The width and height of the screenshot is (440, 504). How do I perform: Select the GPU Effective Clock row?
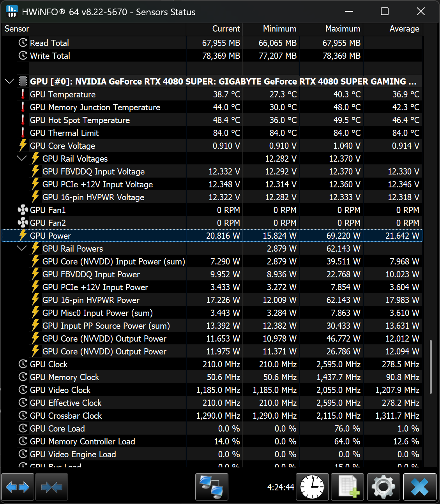point(212,403)
